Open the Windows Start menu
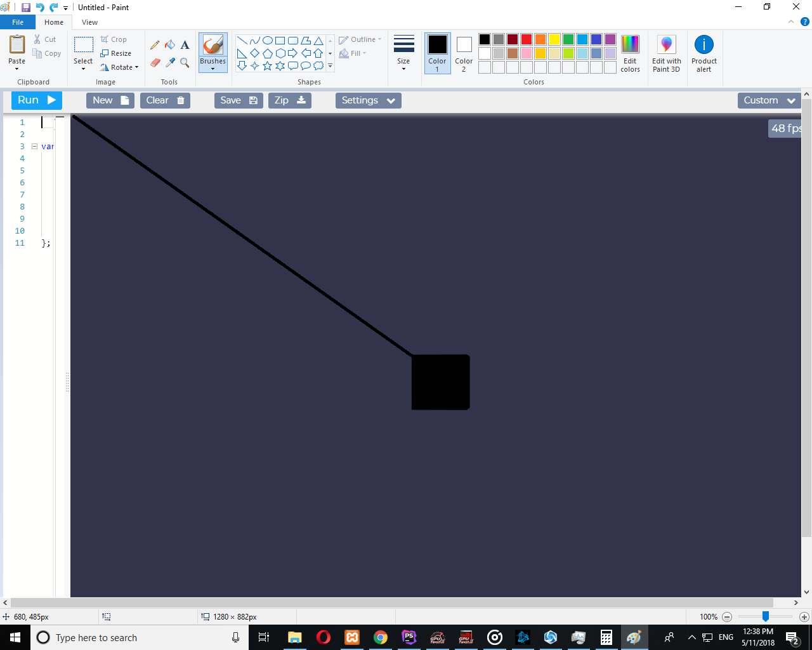This screenshot has height=650, width=812. click(15, 637)
